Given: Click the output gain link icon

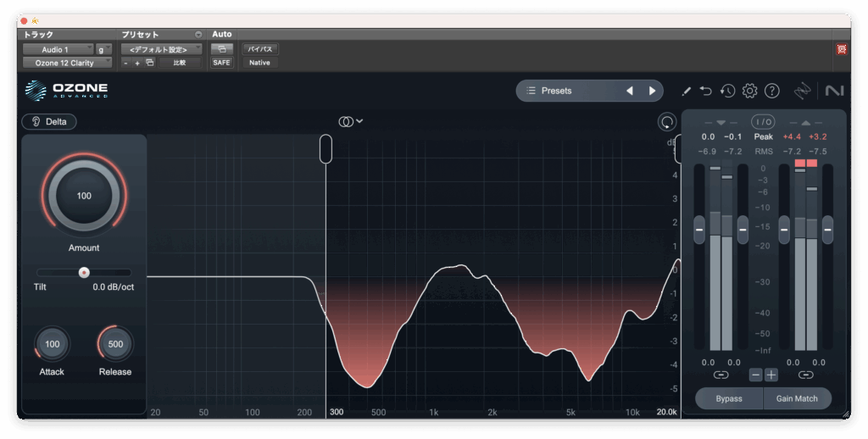Looking at the screenshot, I should click(805, 375).
